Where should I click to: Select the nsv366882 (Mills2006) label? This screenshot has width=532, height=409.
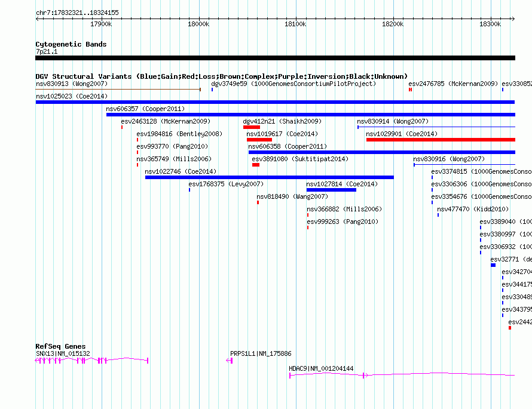click(344, 209)
